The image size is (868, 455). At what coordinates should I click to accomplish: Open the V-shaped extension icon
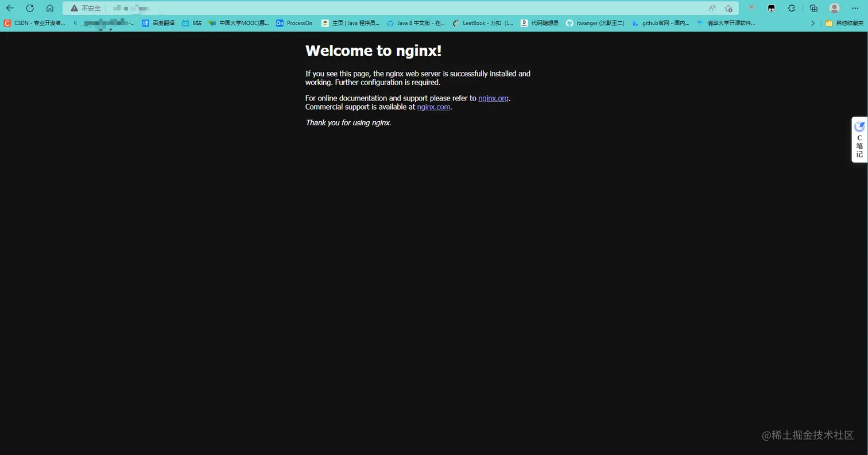pos(751,8)
